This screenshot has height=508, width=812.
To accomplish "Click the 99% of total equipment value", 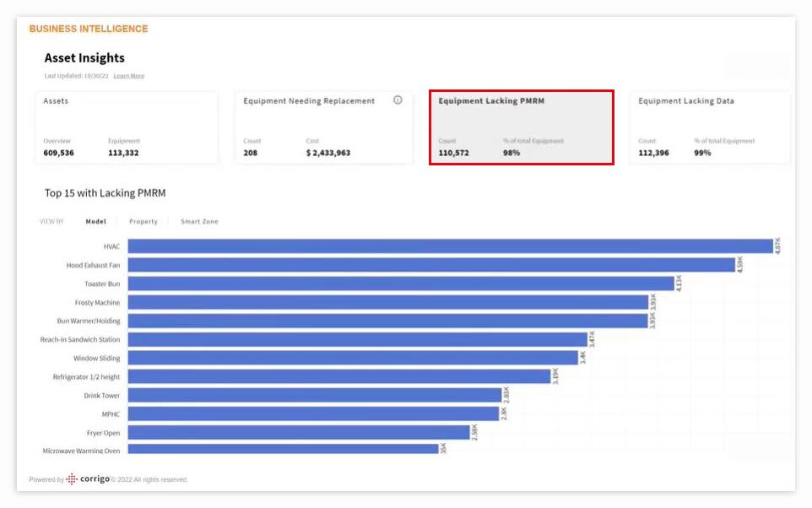I will click(x=702, y=153).
